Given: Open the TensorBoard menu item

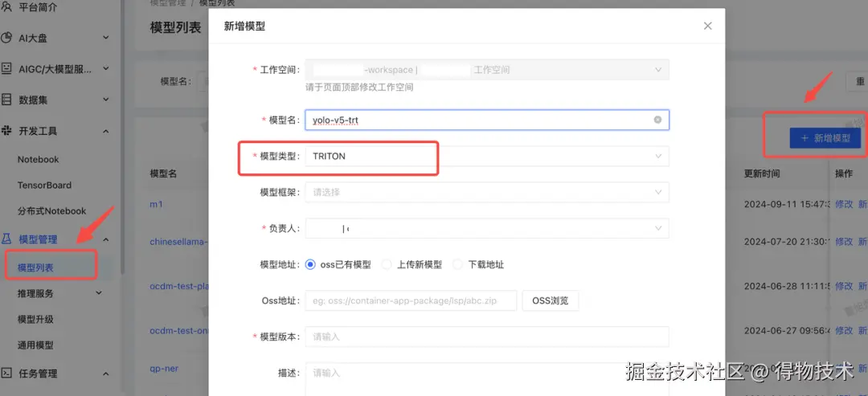Looking at the screenshot, I should pos(44,186).
